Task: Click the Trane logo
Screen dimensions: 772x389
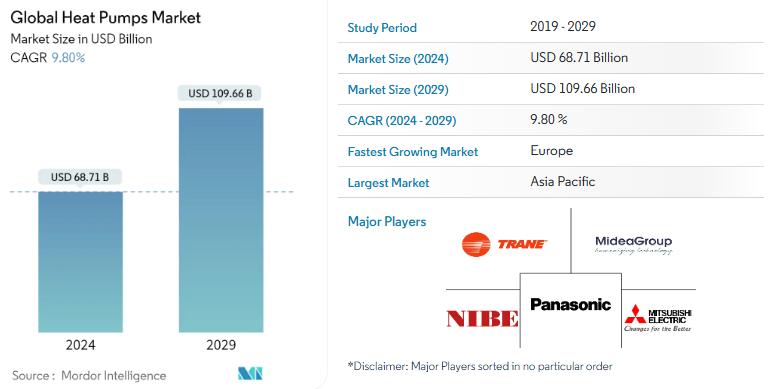Action: pyautogui.click(x=504, y=244)
